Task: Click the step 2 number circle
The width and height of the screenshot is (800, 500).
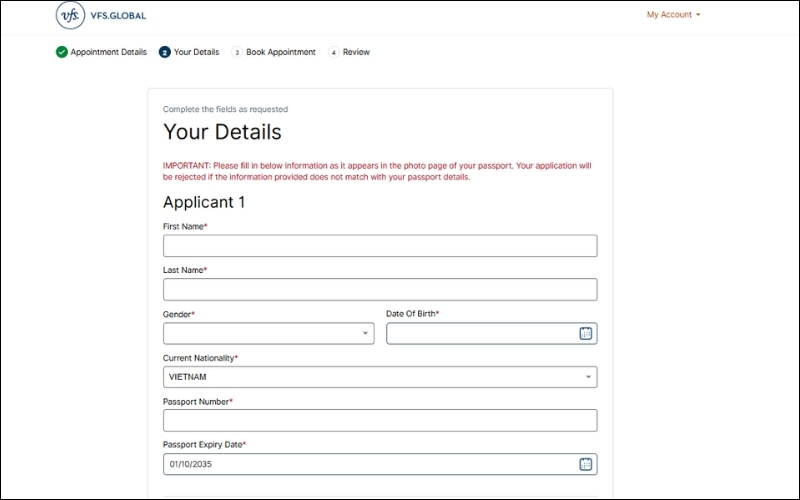Action: coord(165,52)
